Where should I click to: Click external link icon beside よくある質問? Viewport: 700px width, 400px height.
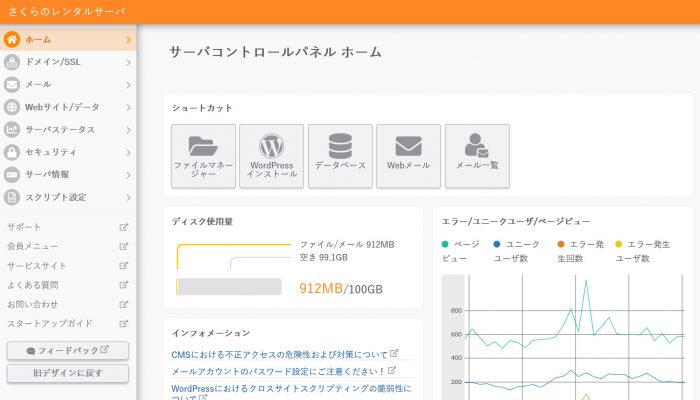[124, 284]
